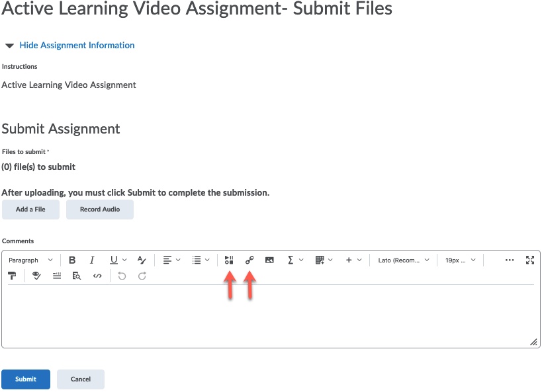Open the Paragraph format dropdown
The width and height of the screenshot is (542, 392).
click(x=30, y=260)
